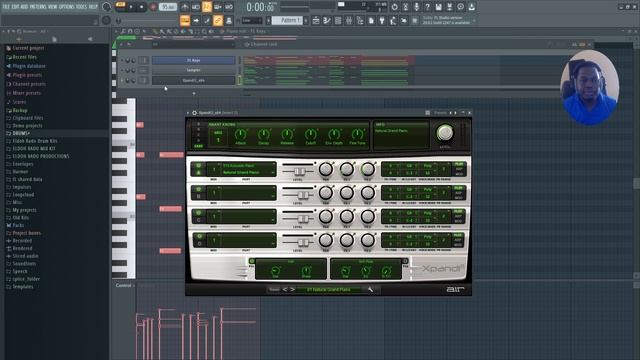Open part A Natural Grand Piano patch dropdown
The height and width of the screenshot is (360, 640).
coord(247,173)
